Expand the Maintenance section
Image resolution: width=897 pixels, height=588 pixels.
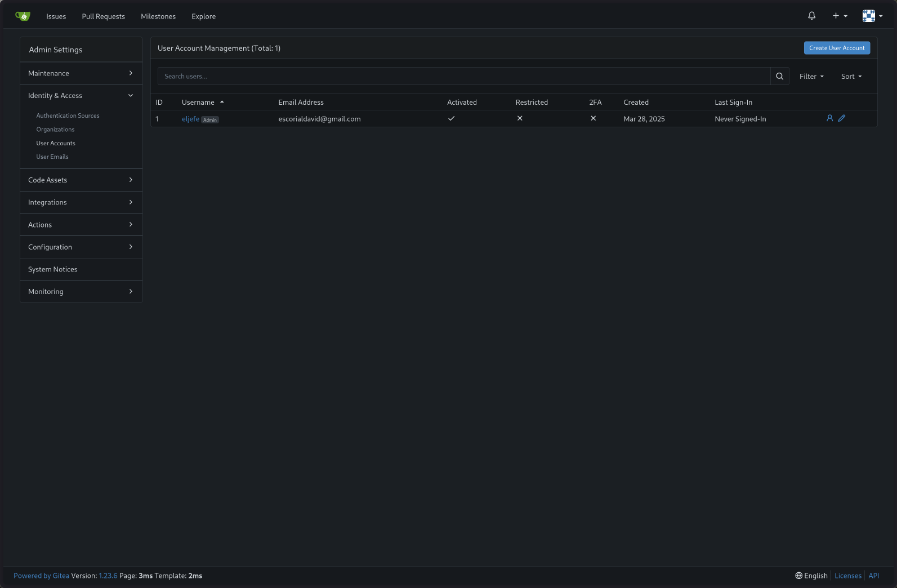point(81,73)
